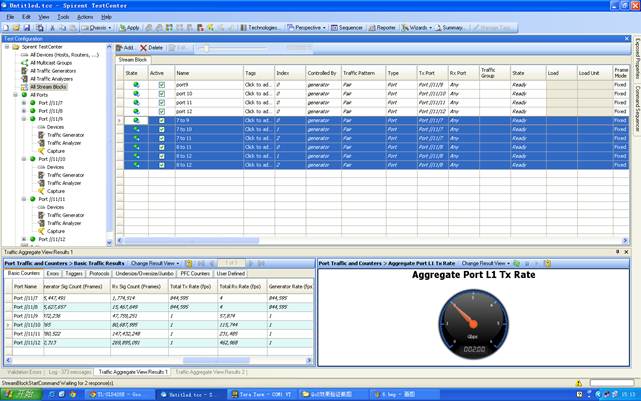This screenshot has width=641, height=401.
Task: Switch to the PFC Counters tab
Action: coord(195,273)
